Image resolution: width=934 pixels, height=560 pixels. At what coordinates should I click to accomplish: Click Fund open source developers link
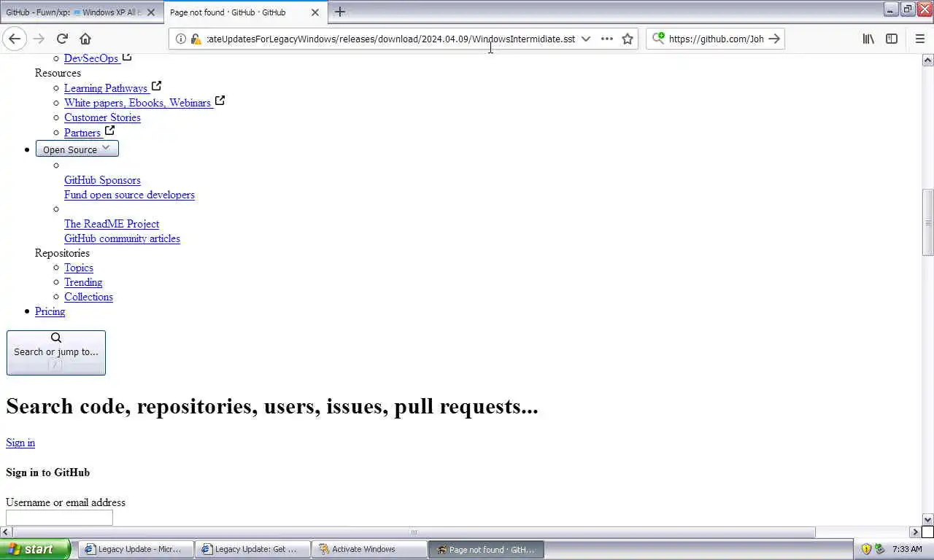pos(129,195)
